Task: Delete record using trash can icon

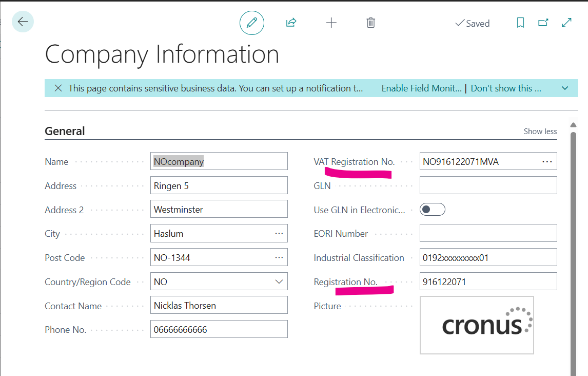Action: [370, 23]
